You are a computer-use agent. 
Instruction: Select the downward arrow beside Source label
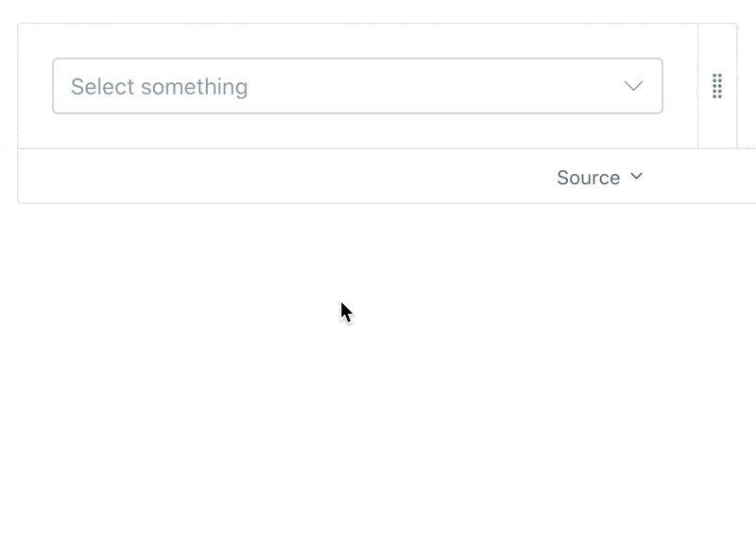[636, 177]
